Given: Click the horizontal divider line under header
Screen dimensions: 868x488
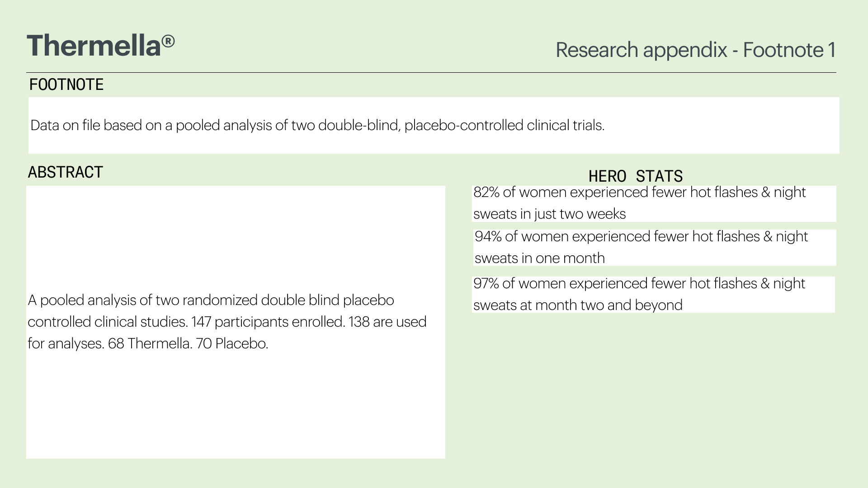Looking at the screenshot, I should click(x=431, y=72).
